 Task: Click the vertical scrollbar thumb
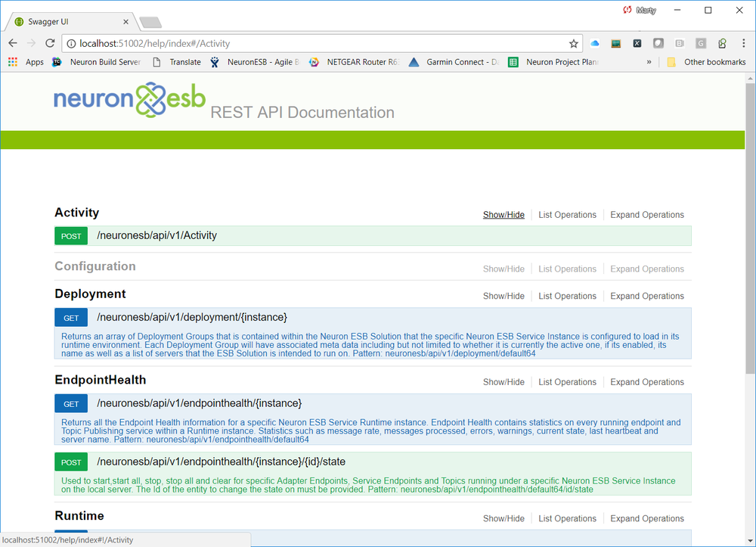pyautogui.click(x=750, y=228)
